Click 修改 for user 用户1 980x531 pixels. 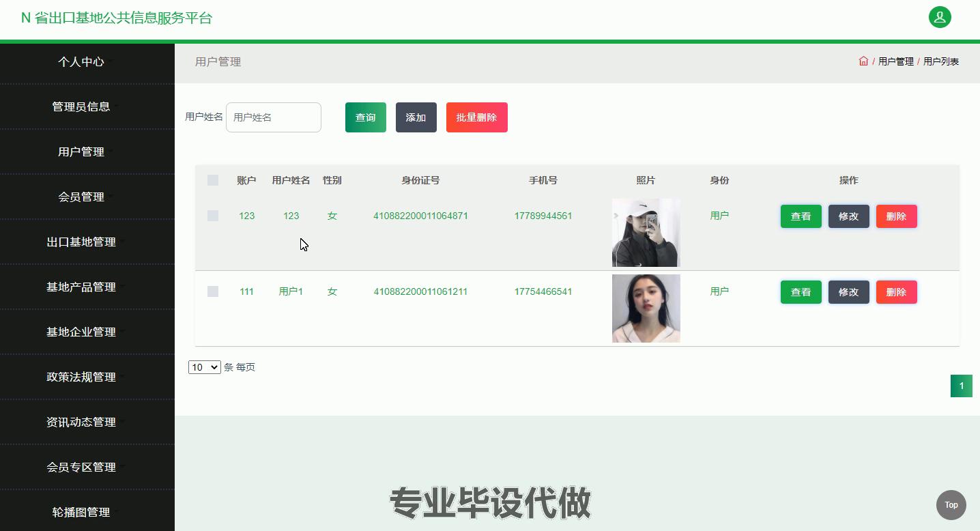(x=849, y=292)
